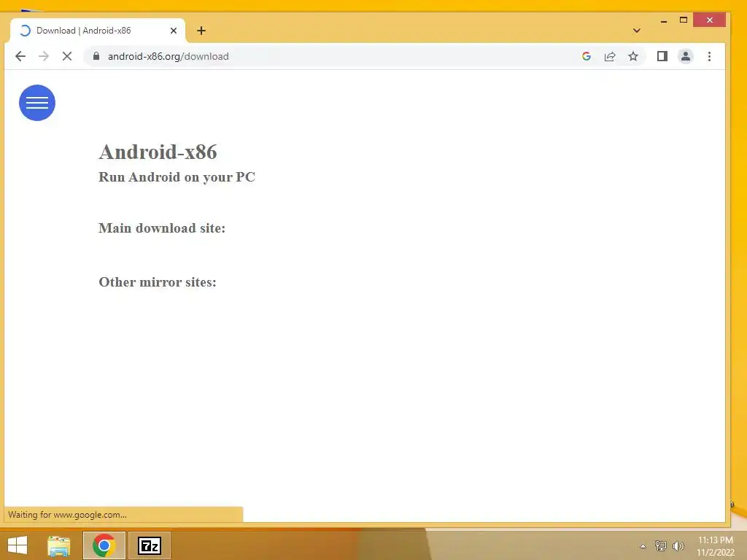747x560 pixels.
Task: Click the Google icon in address bar
Action: coord(587,56)
